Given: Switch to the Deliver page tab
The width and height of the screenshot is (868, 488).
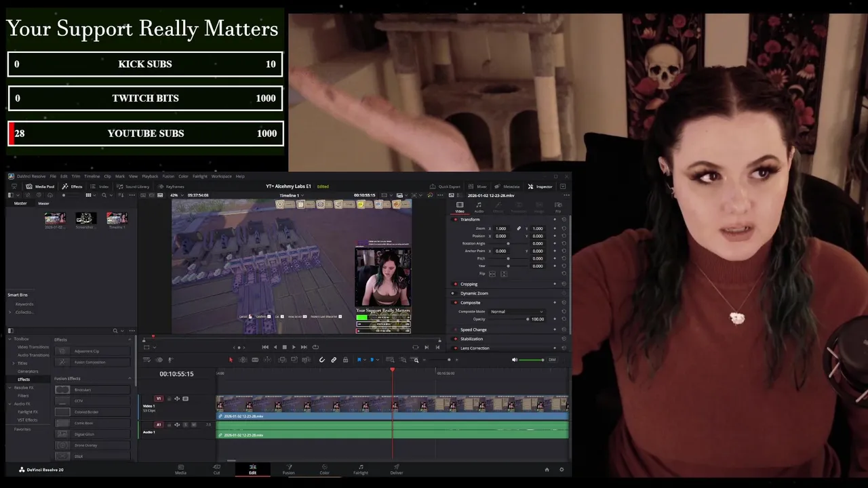Looking at the screenshot, I should [397, 469].
